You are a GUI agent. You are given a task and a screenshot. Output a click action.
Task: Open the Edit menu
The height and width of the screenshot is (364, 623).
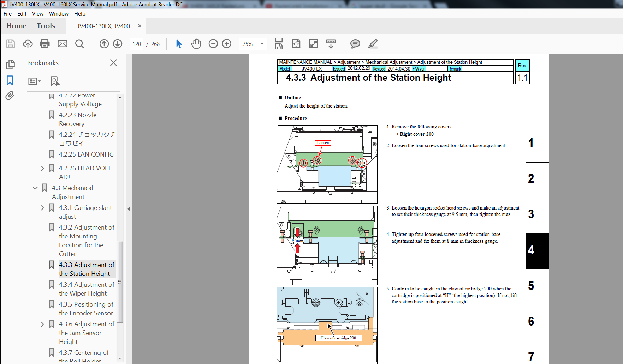(x=22, y=13)
